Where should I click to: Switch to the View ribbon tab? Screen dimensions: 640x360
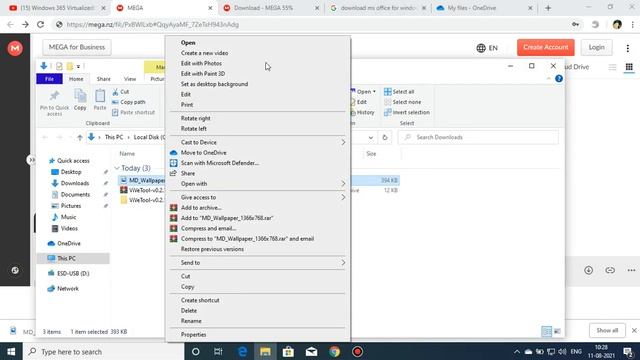pyautogui.click(x=130, y=79)
